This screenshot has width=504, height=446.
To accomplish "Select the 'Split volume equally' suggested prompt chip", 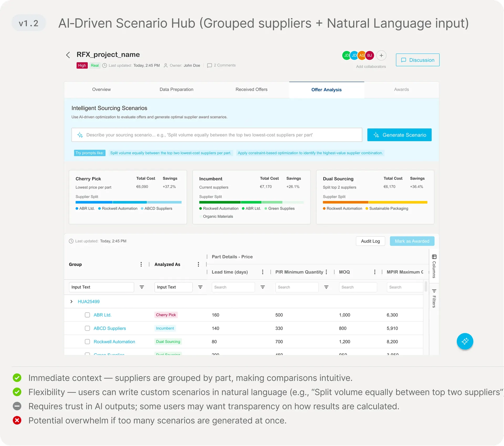I will click(171, 153).
